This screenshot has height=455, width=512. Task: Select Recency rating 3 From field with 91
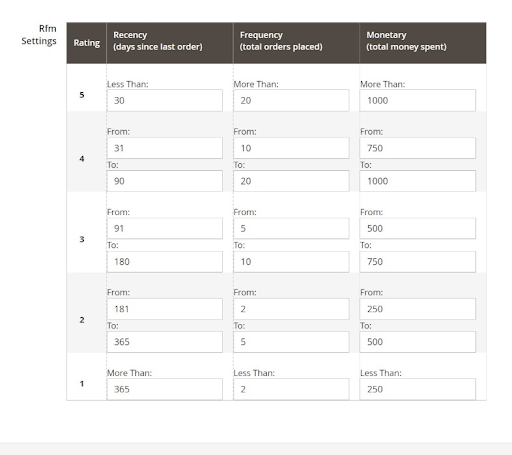[165, 228]
